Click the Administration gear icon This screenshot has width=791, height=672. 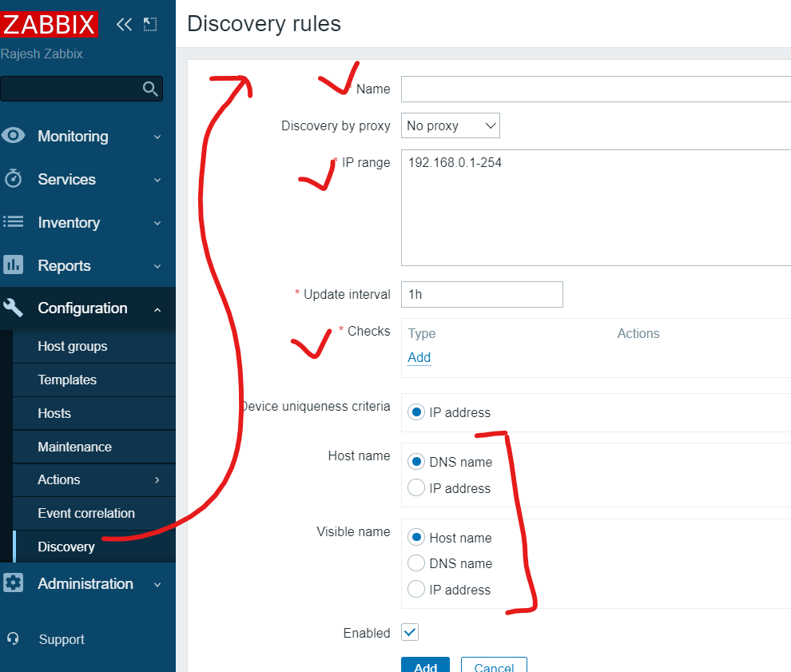click(x=14, y=583)
